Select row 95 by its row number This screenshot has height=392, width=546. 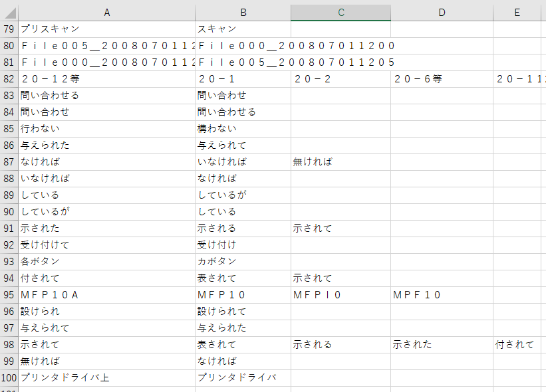(x=9, y=294)
